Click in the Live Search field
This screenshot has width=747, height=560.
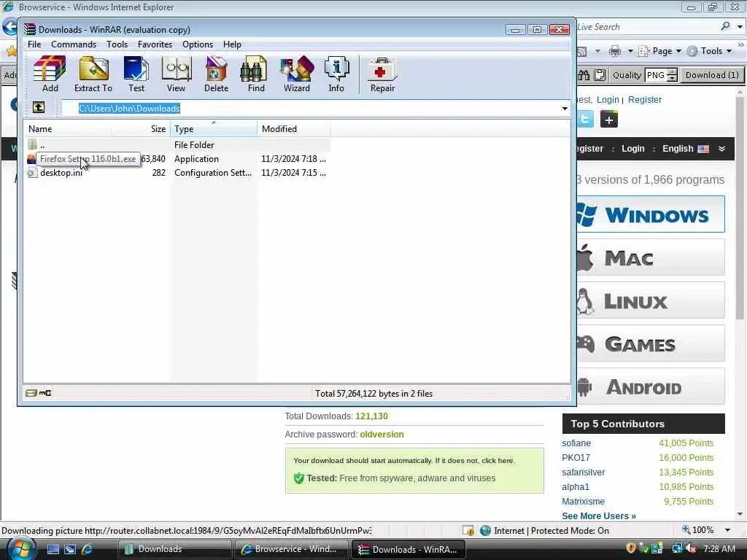click(x=646, y=27)
